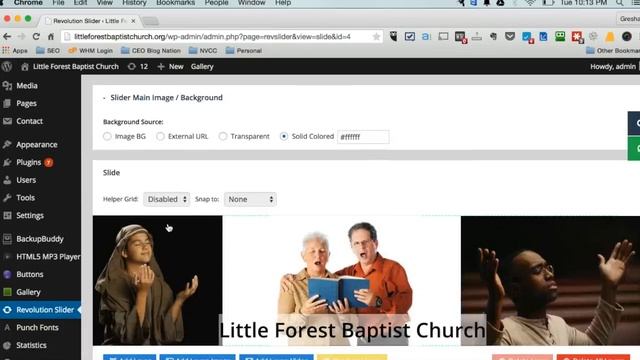Select Little Forest Baptist Church text layer
Image resolution: width=640 pixels, height=360 pixels.
(x=352, y=330)
